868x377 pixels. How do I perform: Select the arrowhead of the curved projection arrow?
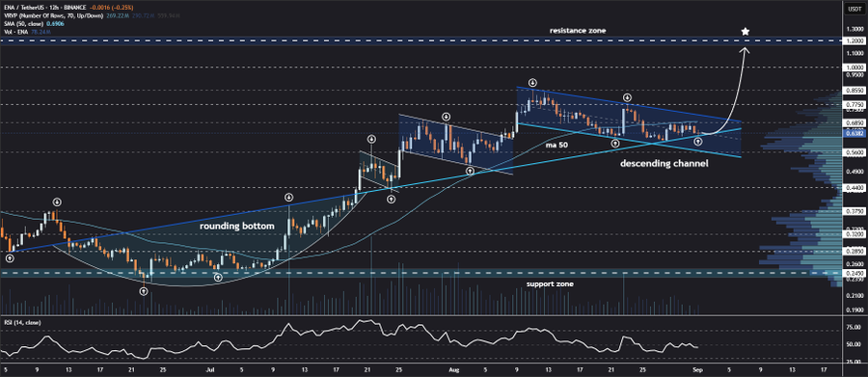tap(745, 51)
